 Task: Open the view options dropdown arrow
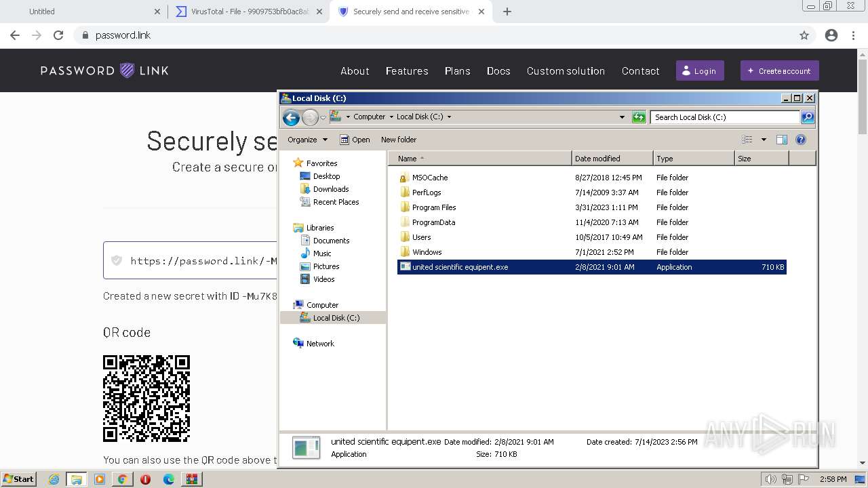[x=764, y=140]
